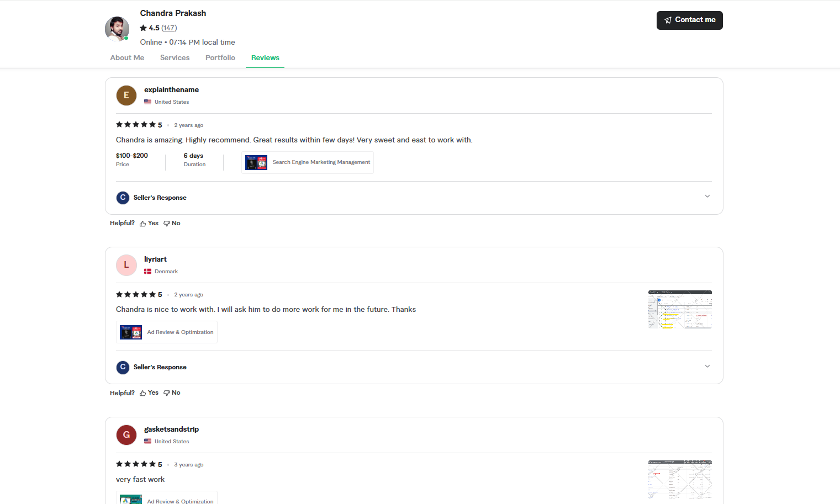Go to the Portfolio tab
Screen dimensions: 840x504
coord(220,58)
